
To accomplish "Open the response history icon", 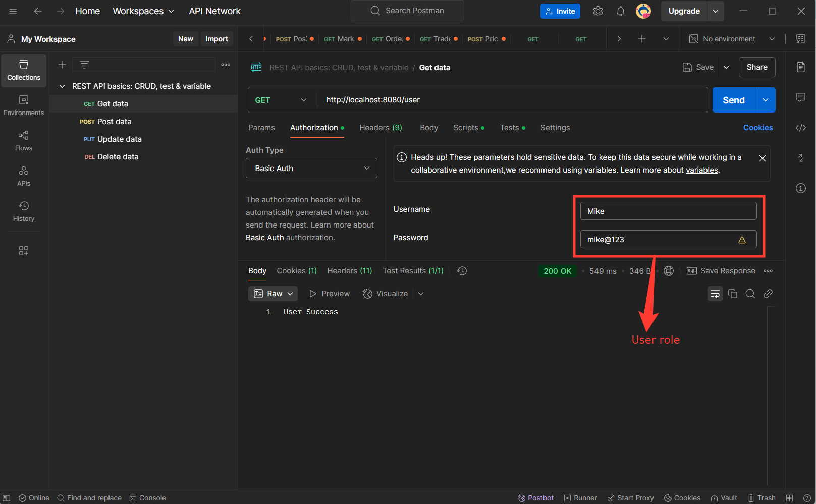I will tap(462, 271).
